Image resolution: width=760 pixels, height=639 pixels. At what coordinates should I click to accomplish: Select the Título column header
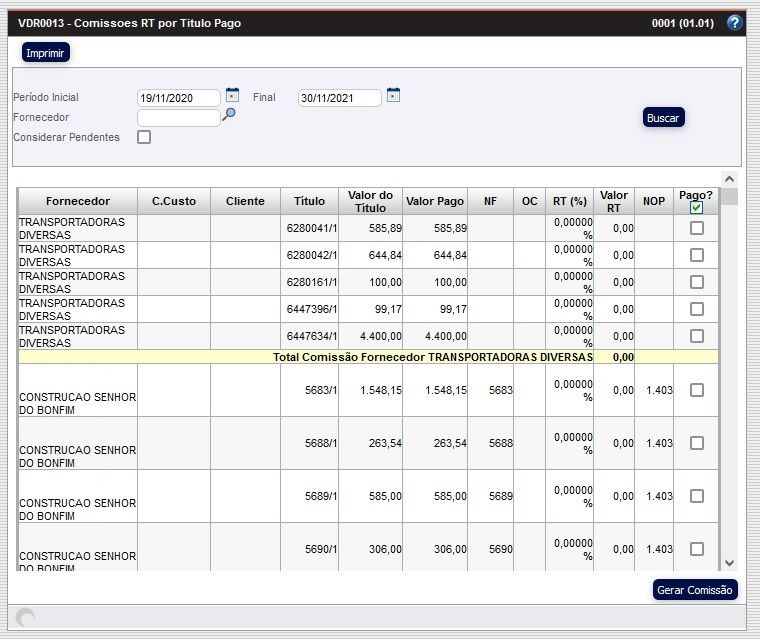point(309,201)
